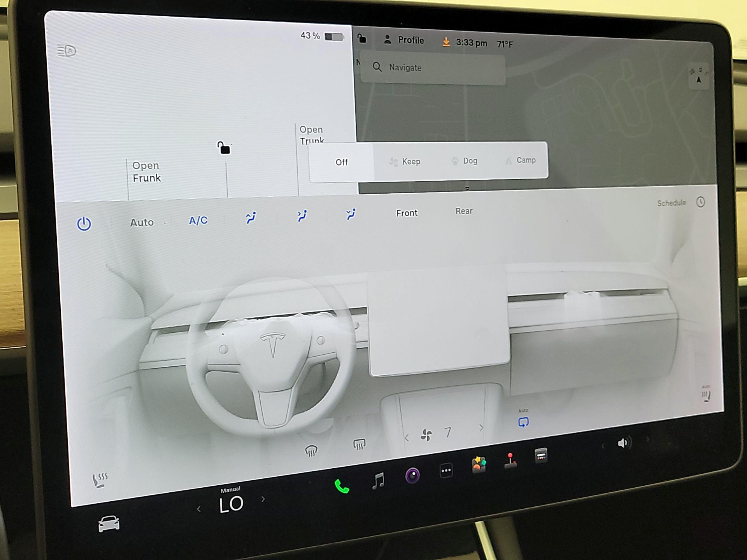747x560 pixels.
Task: Tap the 3:33 pm clock text
Action: coord(472,43)
